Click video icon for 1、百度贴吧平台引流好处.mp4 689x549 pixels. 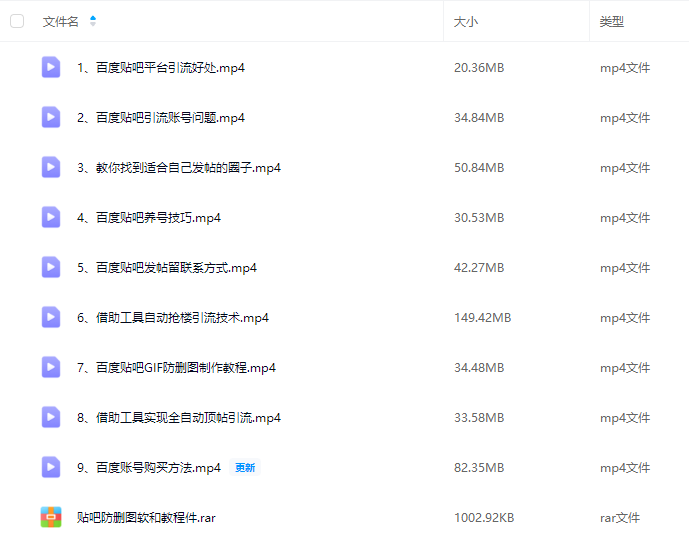(x=51, y=67)
